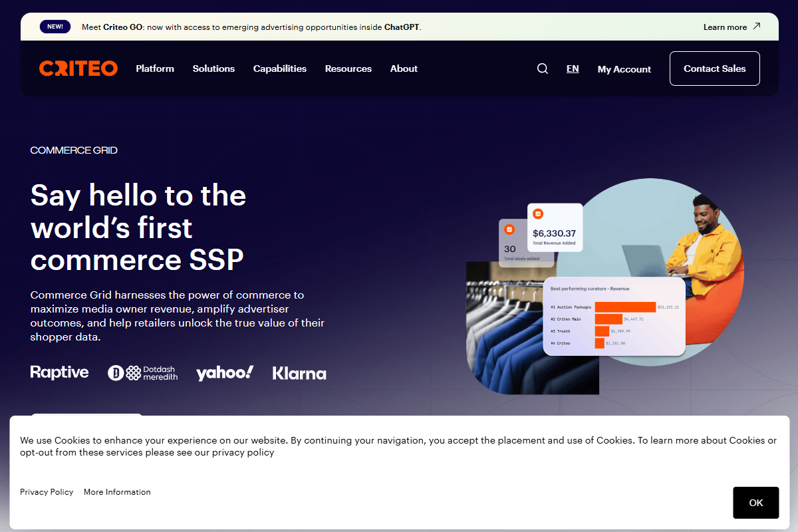This screenshot has width=798, height=532.
Task: Expand the Platform menu
Action: pos(155,68)
